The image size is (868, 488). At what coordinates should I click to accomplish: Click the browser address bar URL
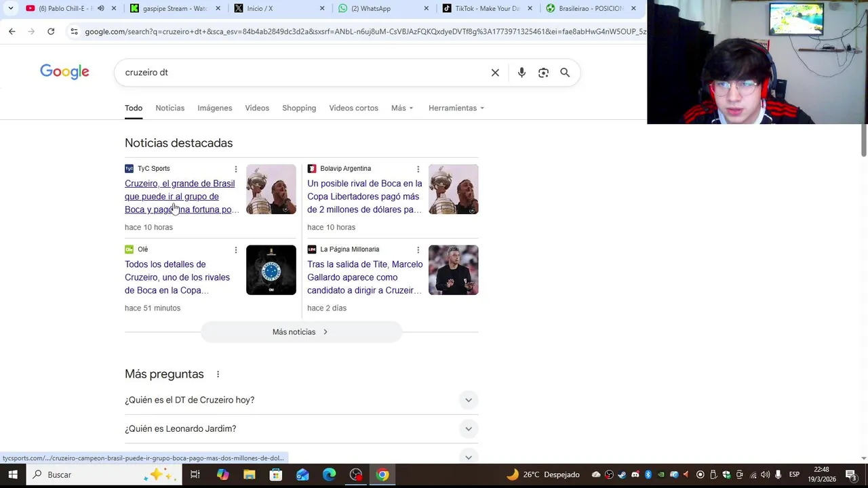[x=365, y=31]
